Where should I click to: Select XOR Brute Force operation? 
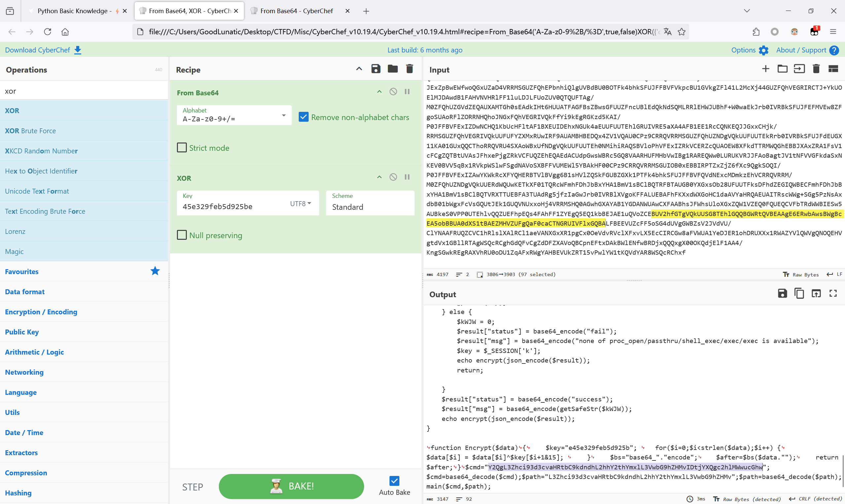[84, 131]
